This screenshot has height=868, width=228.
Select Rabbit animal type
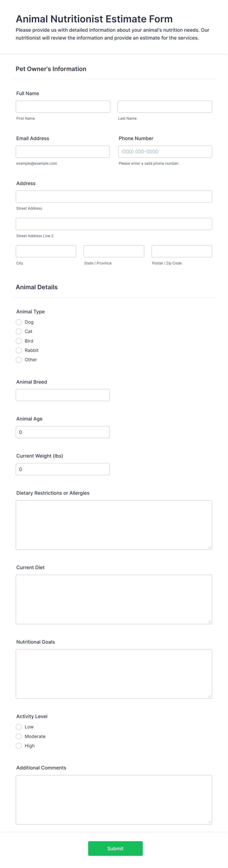click(19, 350)
